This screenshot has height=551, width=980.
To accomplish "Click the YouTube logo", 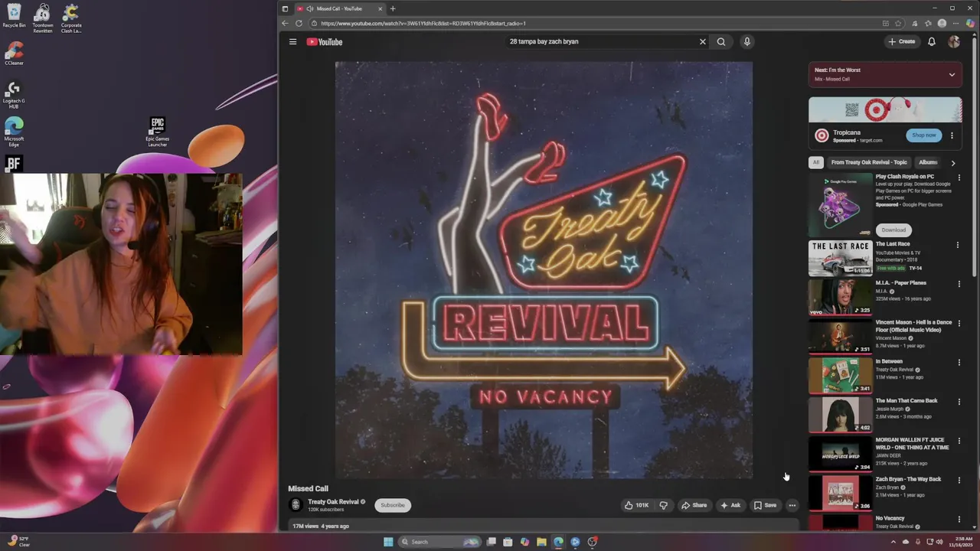I will pos(325,42).
